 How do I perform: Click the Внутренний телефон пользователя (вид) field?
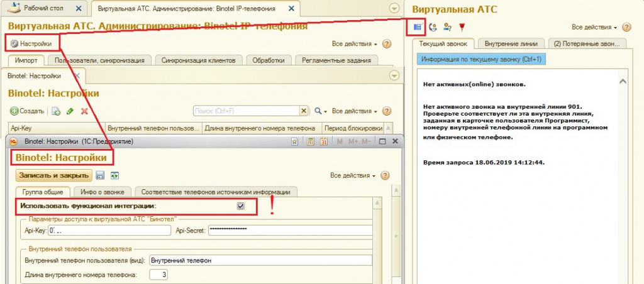pos(260,260)
